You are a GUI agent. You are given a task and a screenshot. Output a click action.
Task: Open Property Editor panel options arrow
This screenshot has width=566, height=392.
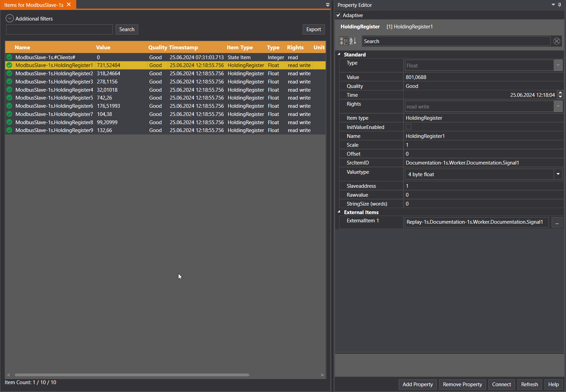(x=553, y=5)
